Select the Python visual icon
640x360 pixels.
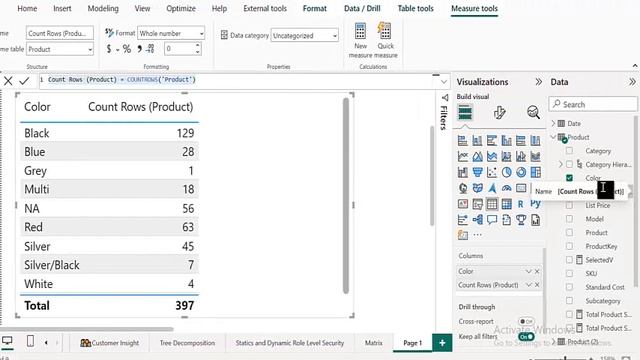click(x=536, y=204)
